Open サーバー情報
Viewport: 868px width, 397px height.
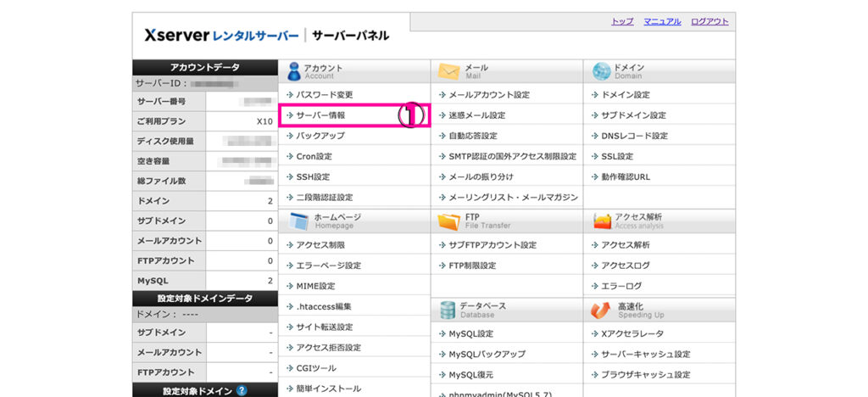tap(320, 115)
